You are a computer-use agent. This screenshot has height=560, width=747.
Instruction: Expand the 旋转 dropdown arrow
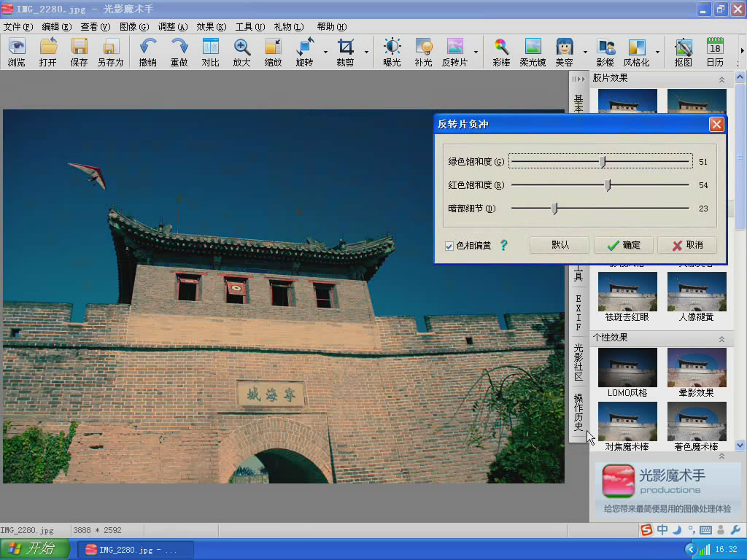pyautogui.click(x=326, y=52)
